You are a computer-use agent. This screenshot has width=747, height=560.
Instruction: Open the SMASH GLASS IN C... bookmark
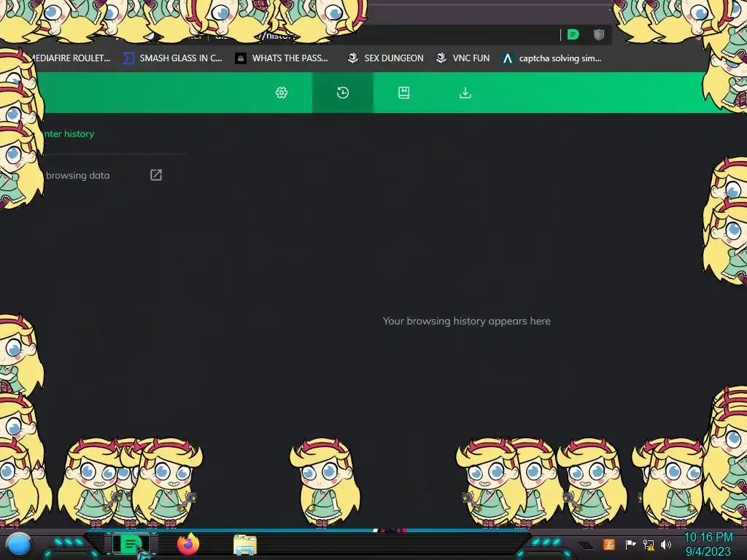tap(172, 58)
